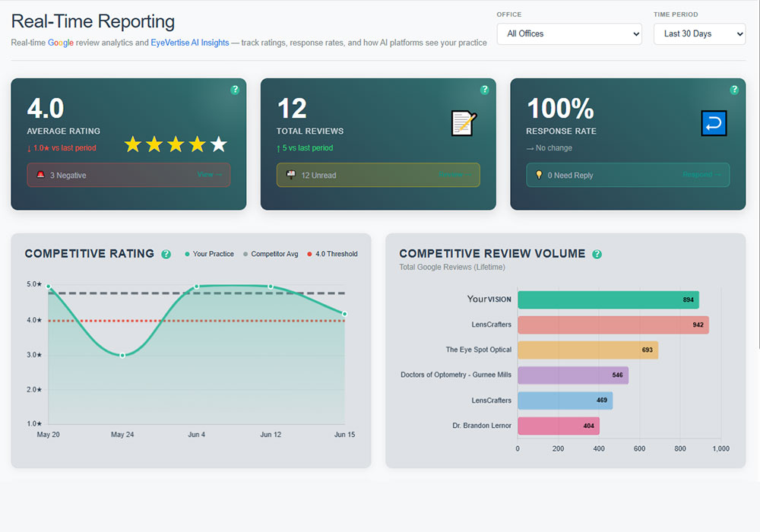Click the gray dashed competitor average line
Screen dimensions: 760x532
coord(196,293)
